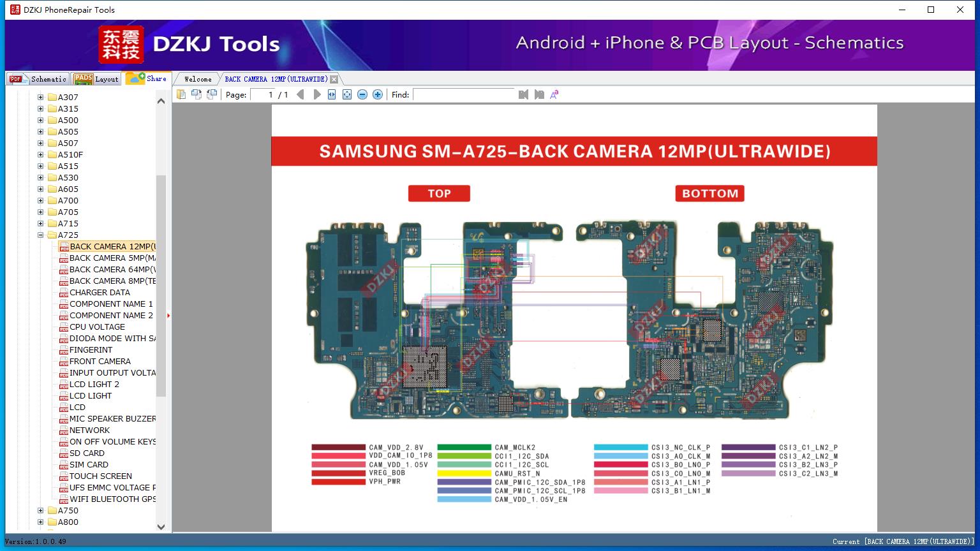
Task: Click the Find text input field
Action: pos(464,94)
